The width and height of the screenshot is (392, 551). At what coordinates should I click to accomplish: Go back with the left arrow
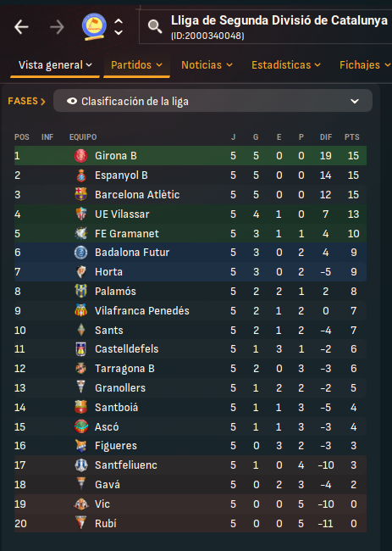pyautogui.click(x=21, y=27)
